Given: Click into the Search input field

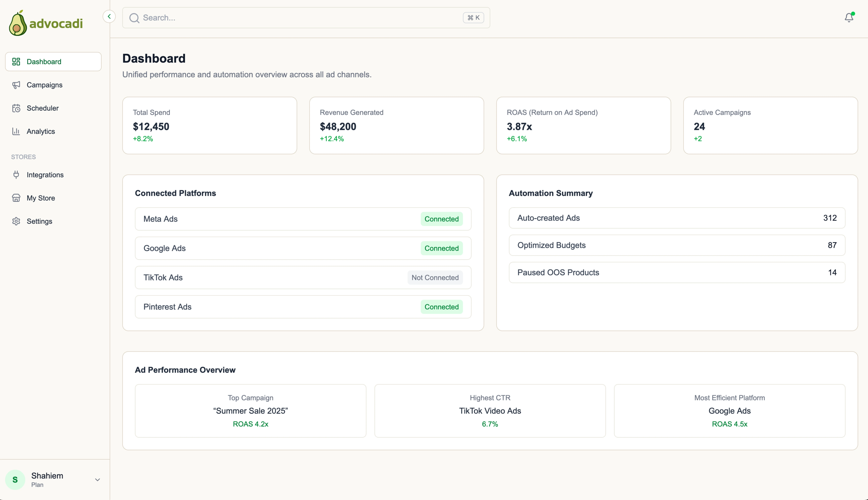Looking at the screenshot, I should click(299, 18).
